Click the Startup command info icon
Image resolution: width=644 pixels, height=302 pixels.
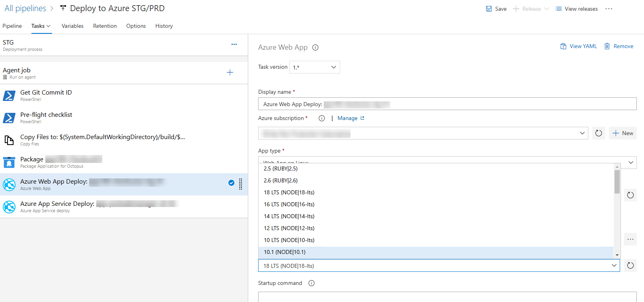[311, 283]
